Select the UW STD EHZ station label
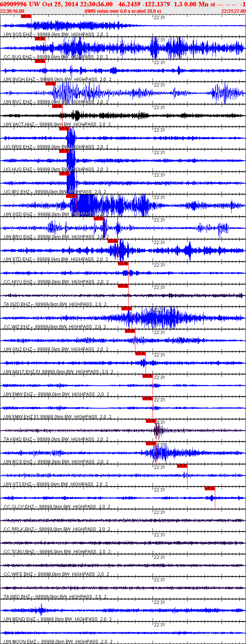Image resolution: width=246 pixels, height=644 pixels. 18,259
